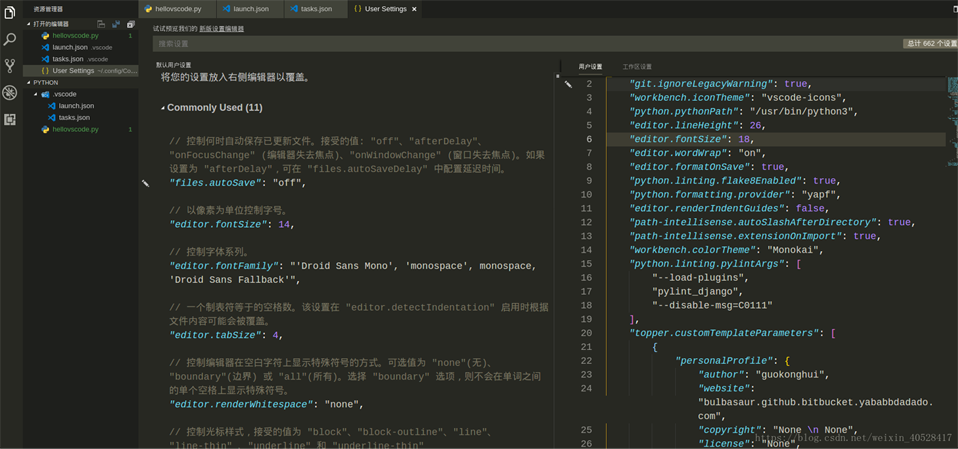Switch to the launch.json tab
This screenshot has height=449, width=958.
pyautogui.click(x=250, y=9)
